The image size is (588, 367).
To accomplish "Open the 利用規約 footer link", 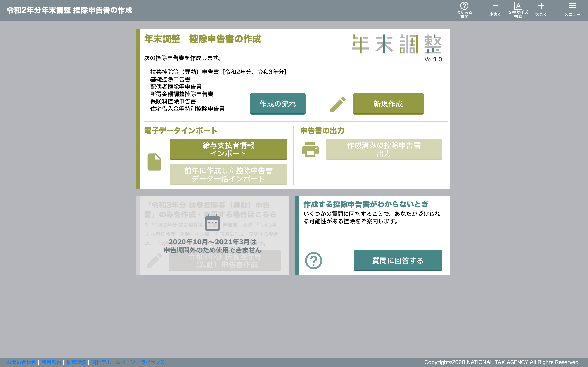I will (51, 362).
